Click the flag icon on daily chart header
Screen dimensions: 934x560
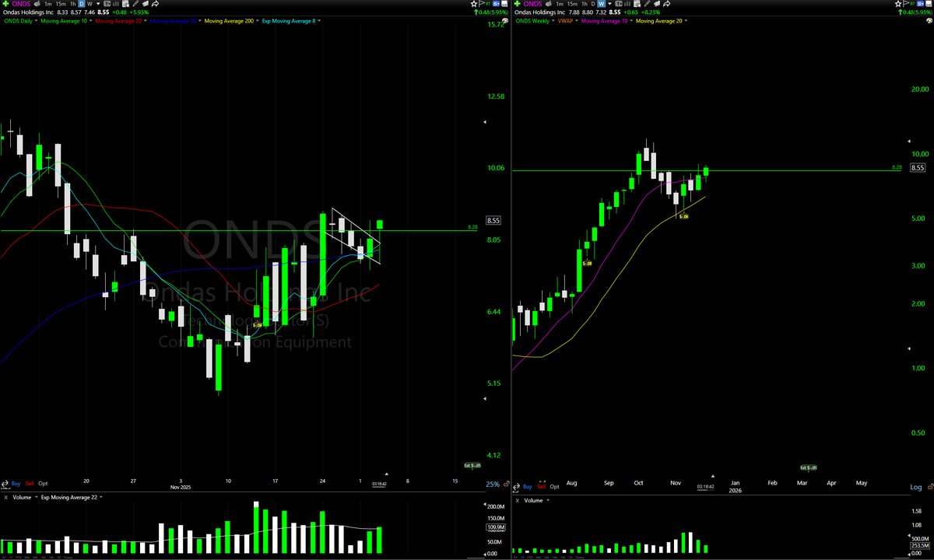[482, 4]
